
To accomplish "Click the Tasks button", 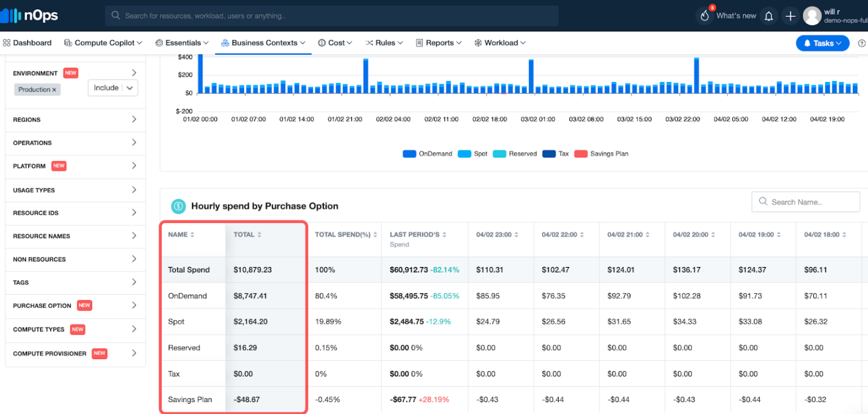I will tap(822, 42).
